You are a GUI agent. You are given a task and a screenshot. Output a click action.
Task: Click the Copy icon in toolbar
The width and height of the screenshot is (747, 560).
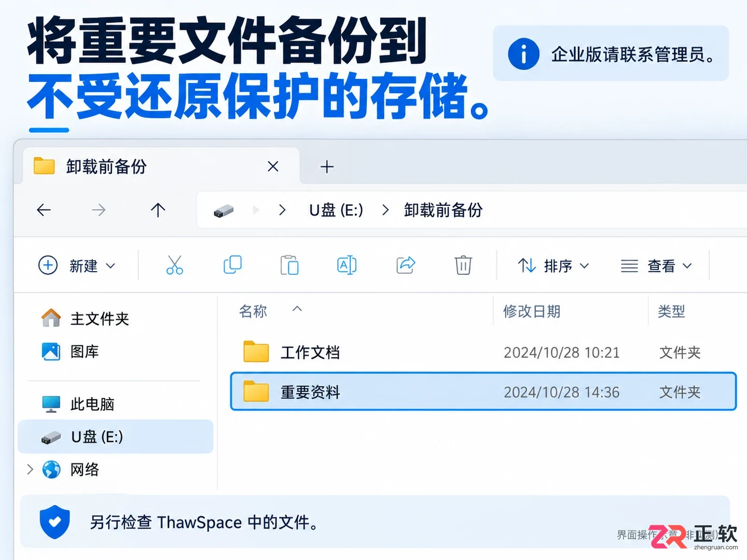(x=232, y=265)
